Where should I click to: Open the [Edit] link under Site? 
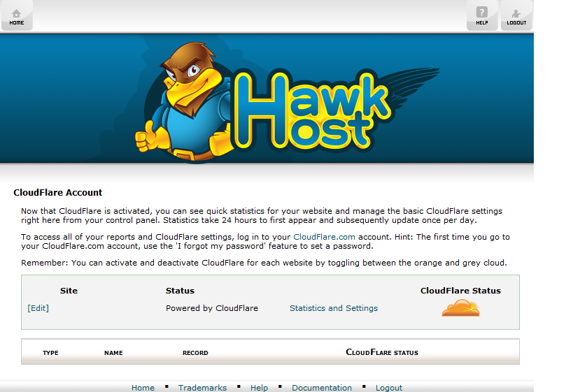click(38, 308)
